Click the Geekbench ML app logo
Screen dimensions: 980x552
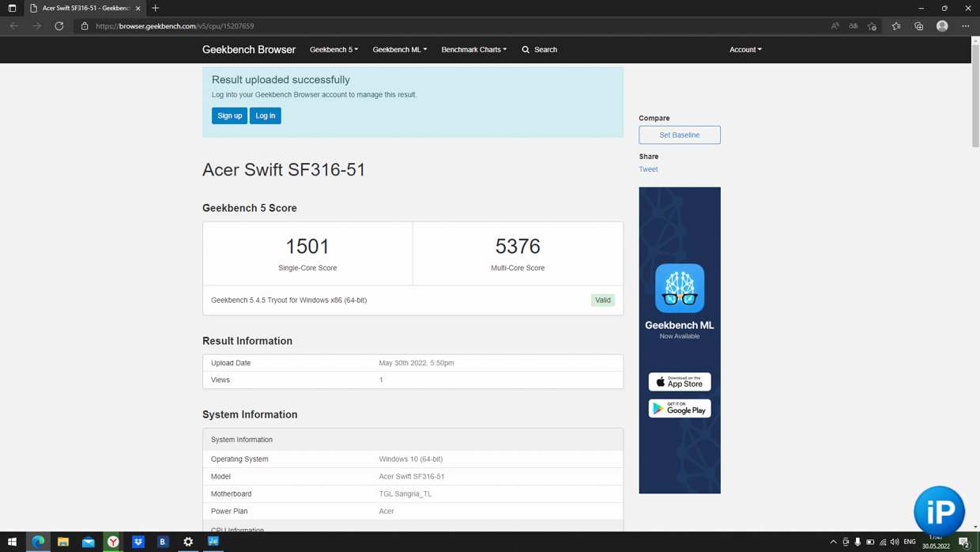pos(680,288)
